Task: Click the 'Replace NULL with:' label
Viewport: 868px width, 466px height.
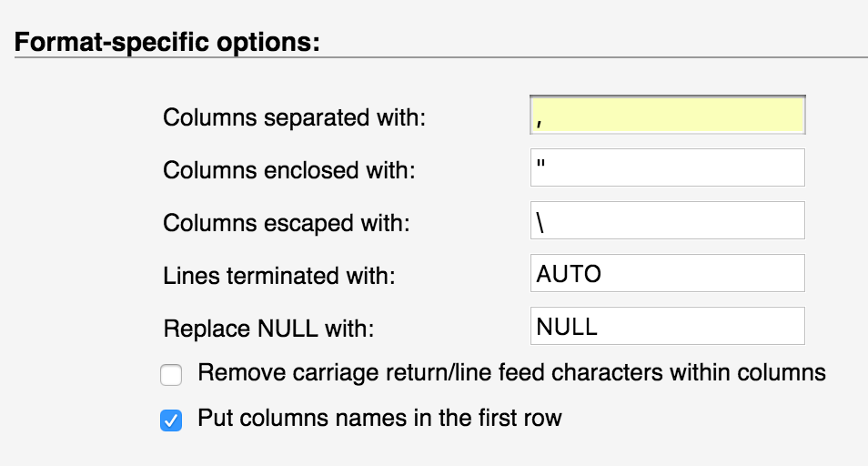Action: pos(269,329)
